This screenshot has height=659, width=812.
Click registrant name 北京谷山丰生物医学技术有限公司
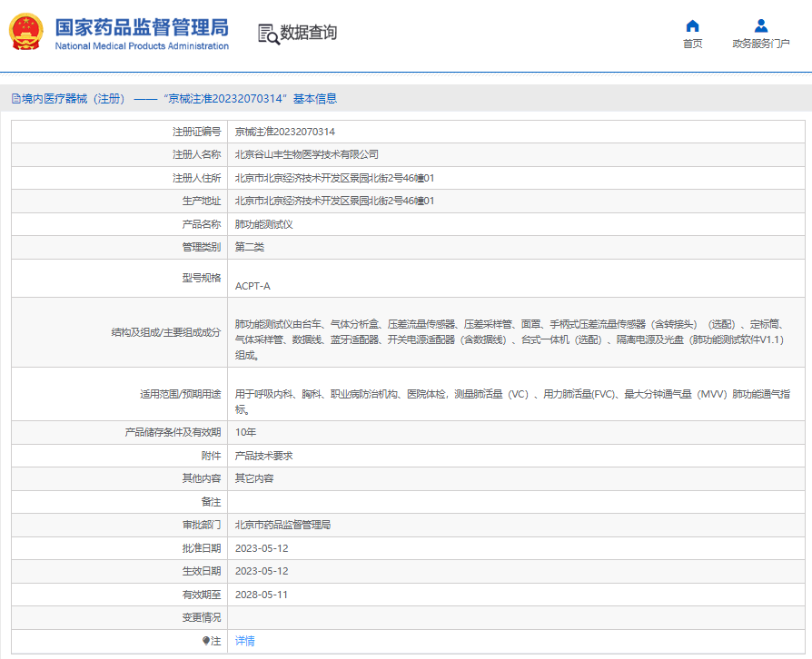coord(307,154)
